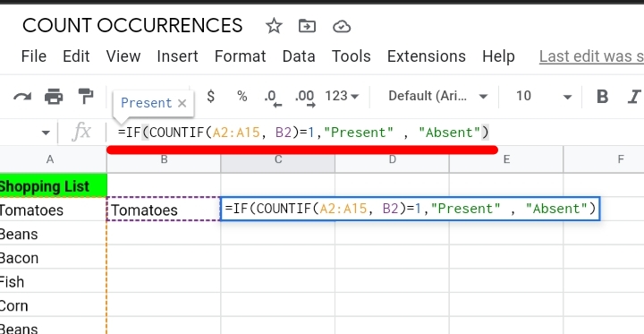Select column D header

pyautogui.click(x=392, y=159)
